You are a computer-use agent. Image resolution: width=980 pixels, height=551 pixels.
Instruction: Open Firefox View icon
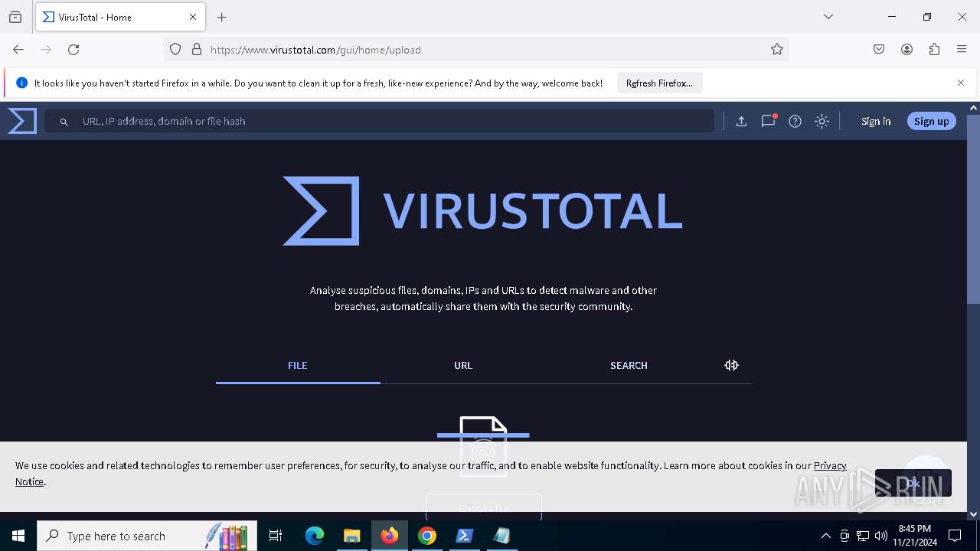pyautogui.click(x=15, y=17)
